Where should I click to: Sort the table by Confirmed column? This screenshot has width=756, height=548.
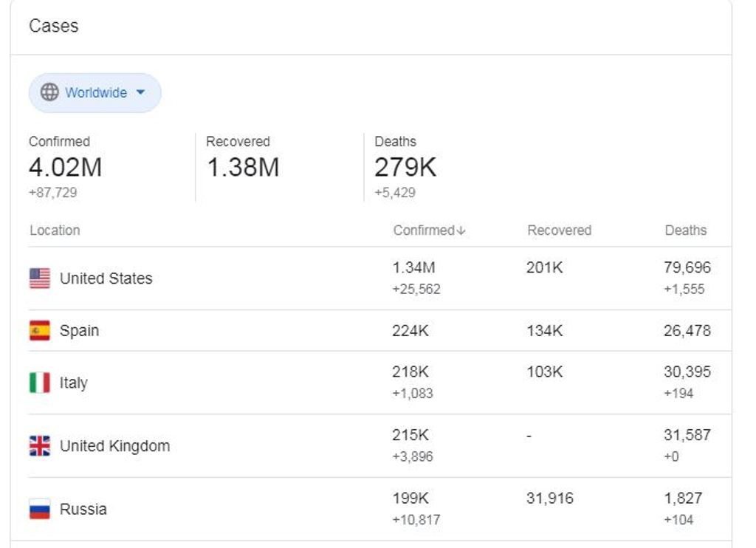429,230
